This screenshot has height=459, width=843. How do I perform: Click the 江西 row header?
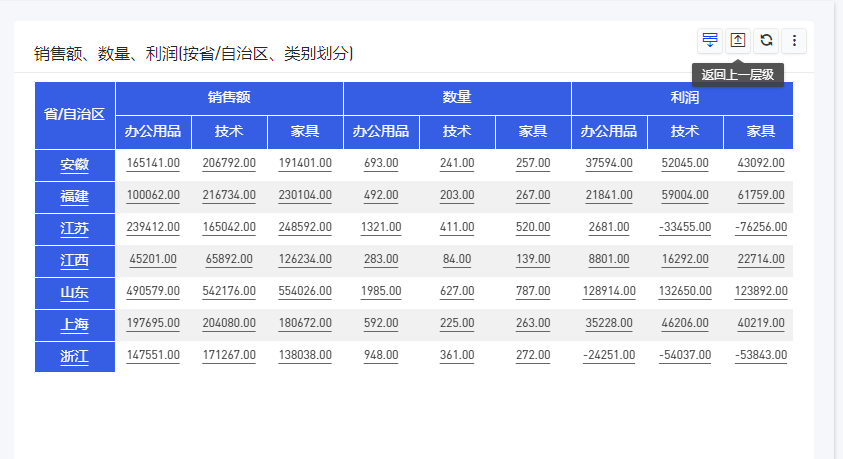coord(75,260)
